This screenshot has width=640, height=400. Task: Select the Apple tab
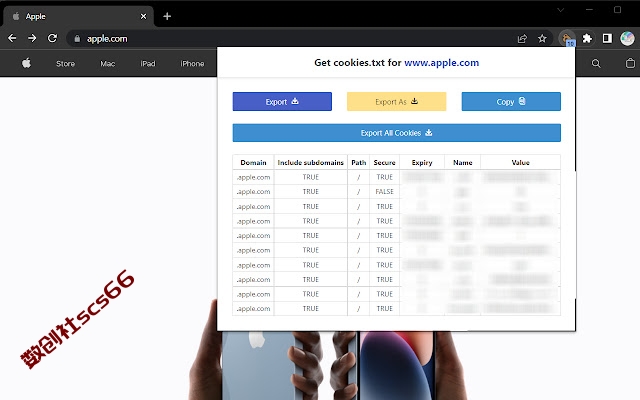78,16
